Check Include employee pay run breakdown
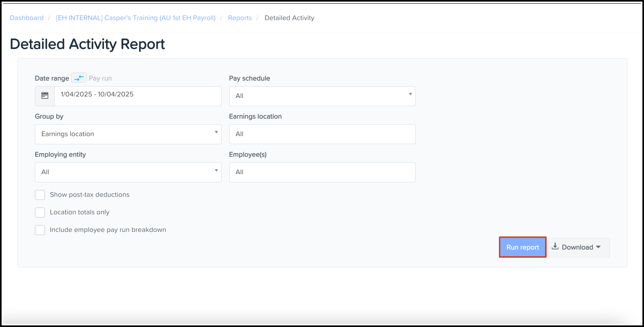This screenshot has height=327, width=644. click(40, 230)
